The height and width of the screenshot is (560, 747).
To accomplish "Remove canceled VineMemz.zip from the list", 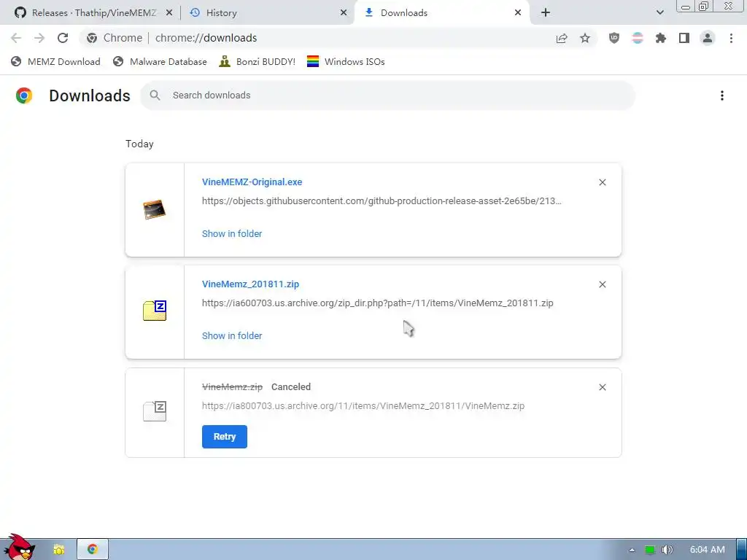I will (x=602, y=387).
